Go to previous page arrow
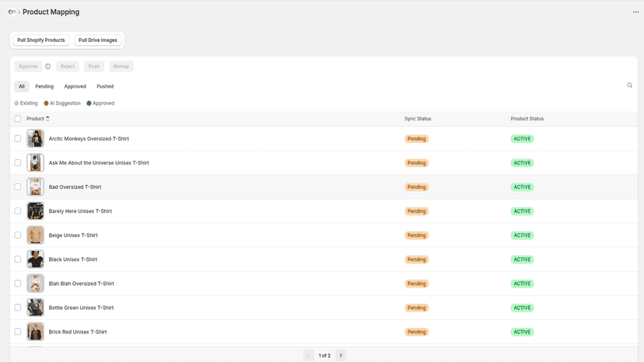Screen dimensions: 644x362 309,356
